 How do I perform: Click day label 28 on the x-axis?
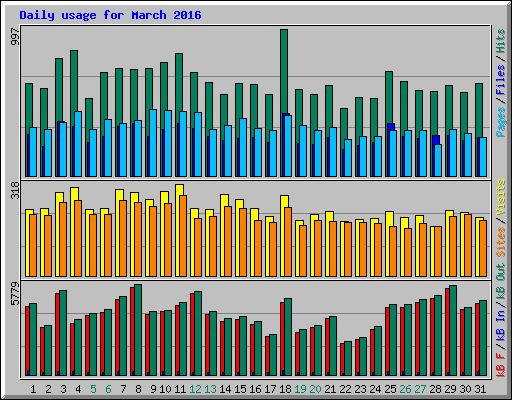pyautogui.click(x=435, y=389)
